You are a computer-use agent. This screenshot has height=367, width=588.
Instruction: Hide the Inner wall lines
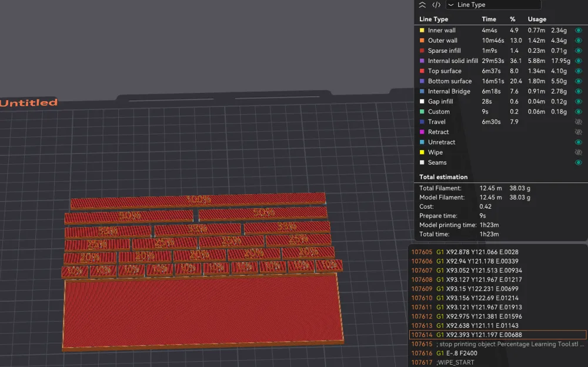(x=579, y=30)
